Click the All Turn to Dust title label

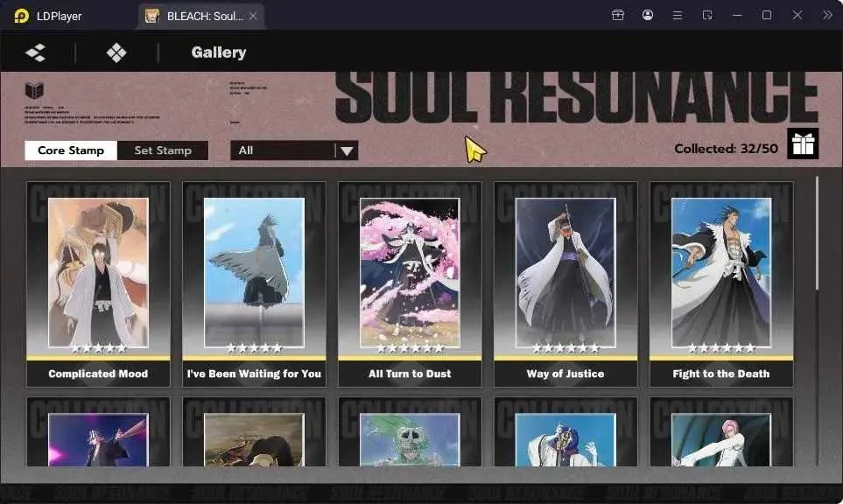coord(410,374)
